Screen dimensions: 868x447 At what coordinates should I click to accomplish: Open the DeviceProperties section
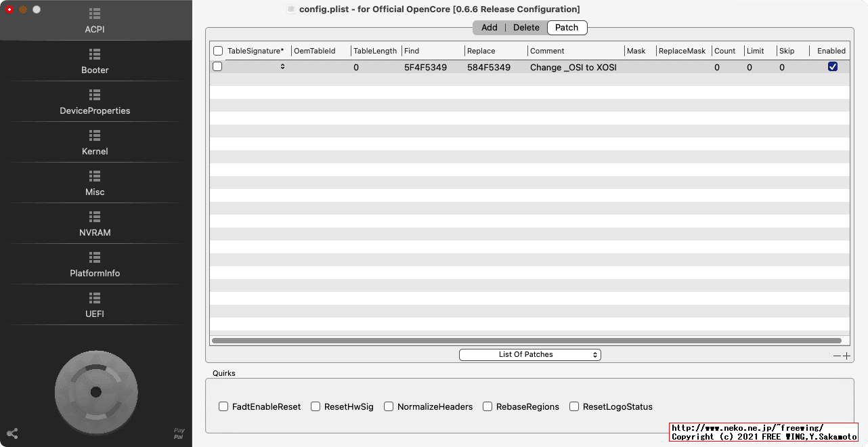(x=95, y=102)
